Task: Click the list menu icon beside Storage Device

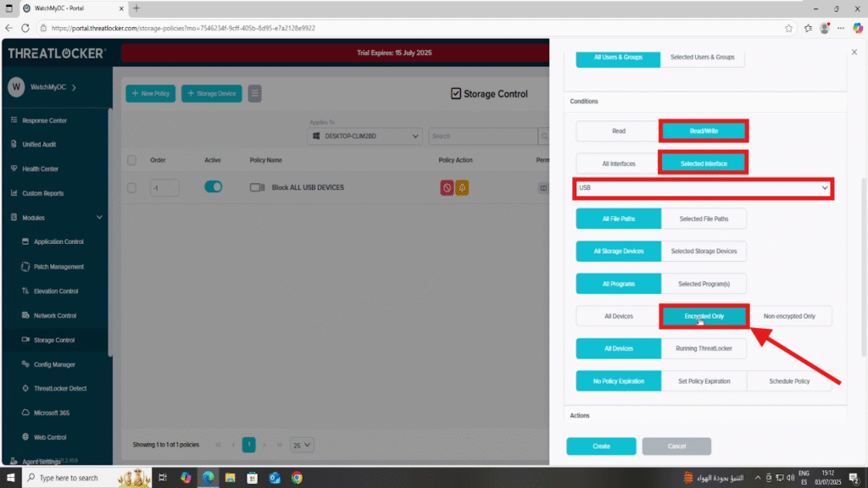Action: click(254, 93)
